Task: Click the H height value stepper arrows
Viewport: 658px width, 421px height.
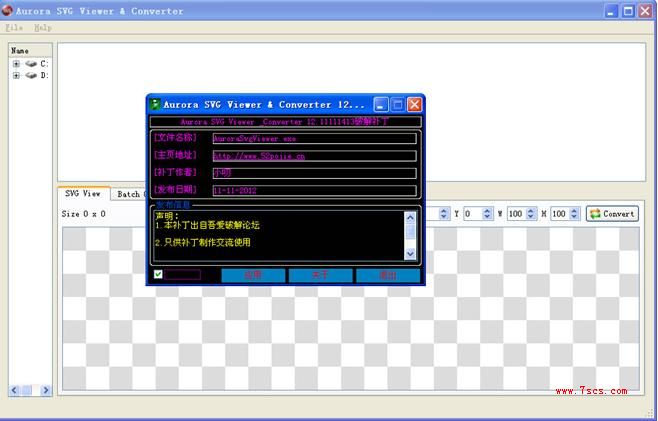Action: [x=575, y=214]
